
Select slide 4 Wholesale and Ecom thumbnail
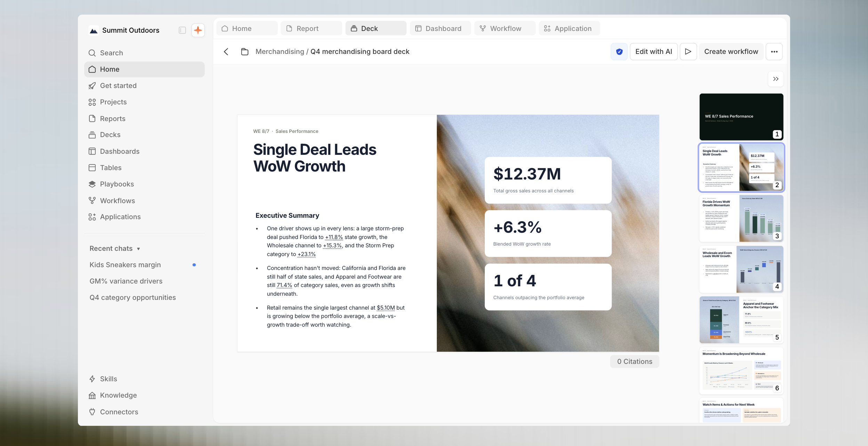pyautogui.click(x=741, y=269)
